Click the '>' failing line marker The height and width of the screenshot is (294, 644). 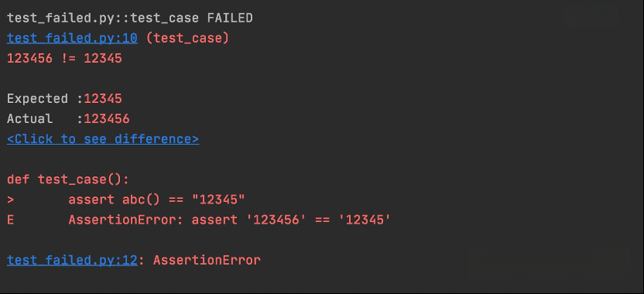coord(10,200)
